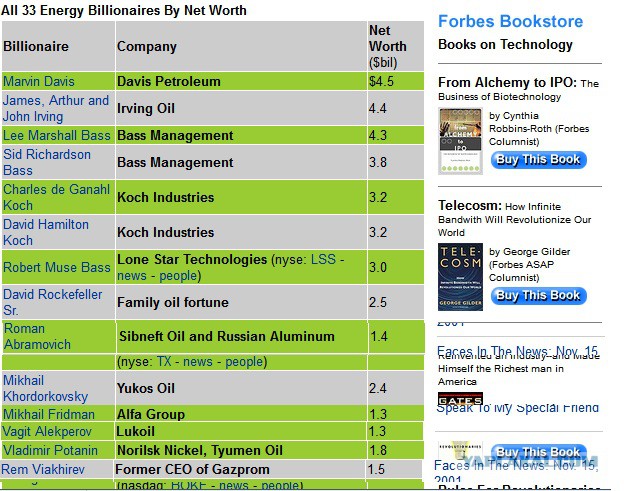Open the Marvin Davis profile link

pyautogui.click(x=39, y=81)
